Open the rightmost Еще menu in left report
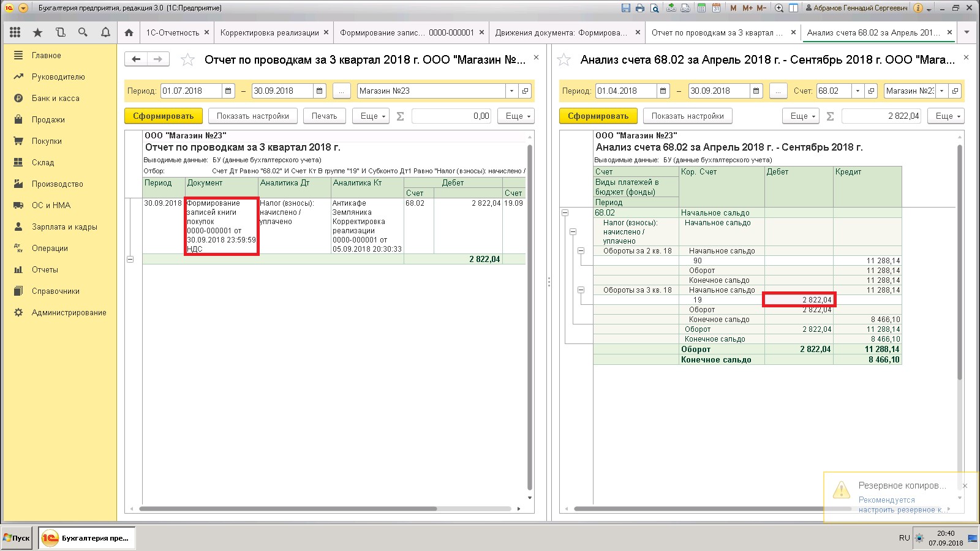980x551 pixels. (x=516, y=116)
